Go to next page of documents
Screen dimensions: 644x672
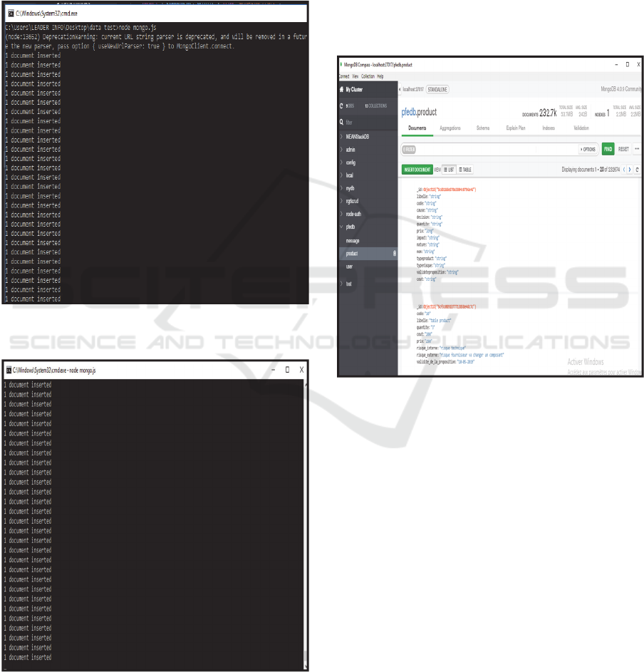pyautogui.click(x=629, y=170)
